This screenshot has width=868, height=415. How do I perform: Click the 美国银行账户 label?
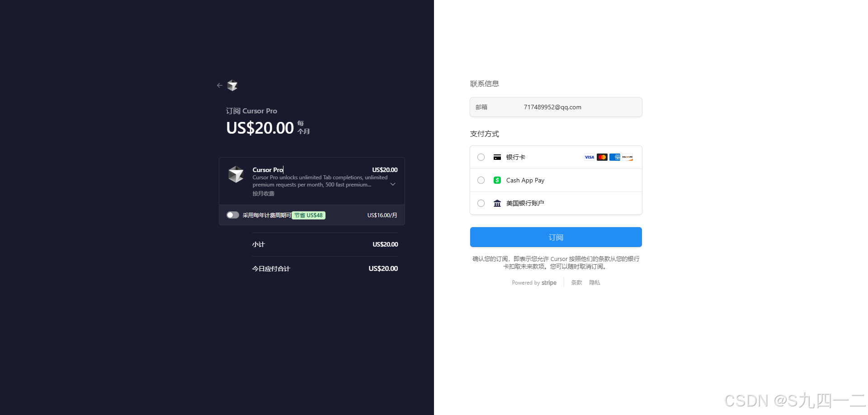(525, 203)
